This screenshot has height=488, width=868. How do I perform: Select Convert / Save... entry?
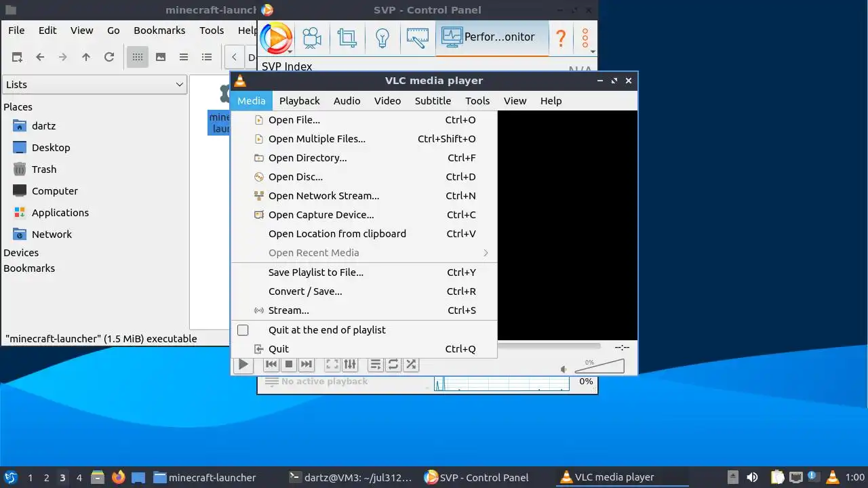point(364,291)
